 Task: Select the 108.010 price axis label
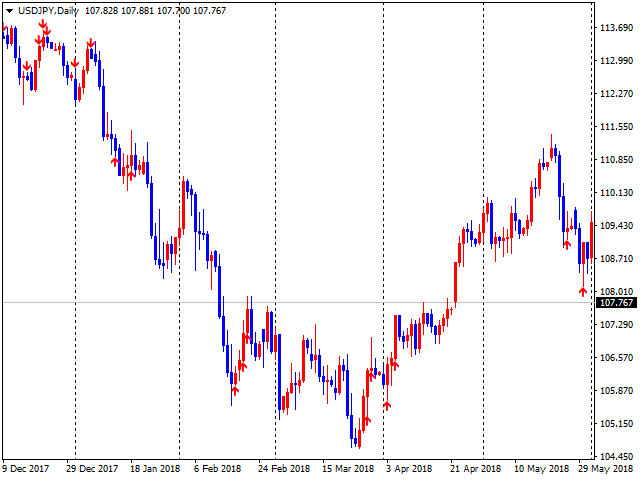click(x=616, y=292)
